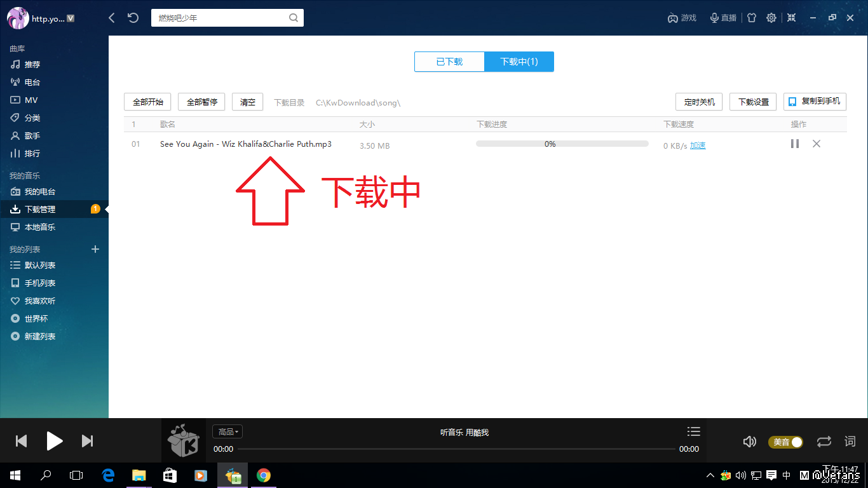The width and height of the screenshot is (868, 488).
Task: Add new playlist with plus icon
Action: point(95,249)
